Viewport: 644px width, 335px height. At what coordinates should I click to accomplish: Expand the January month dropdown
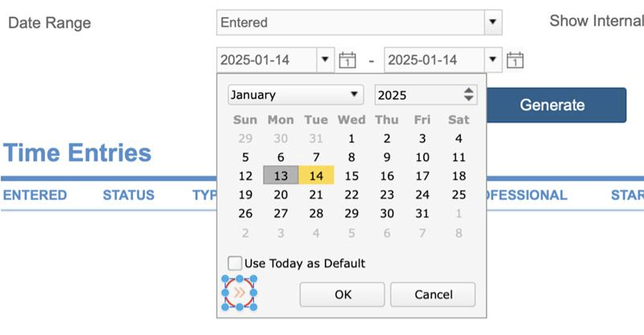click(x=354, y=95)
